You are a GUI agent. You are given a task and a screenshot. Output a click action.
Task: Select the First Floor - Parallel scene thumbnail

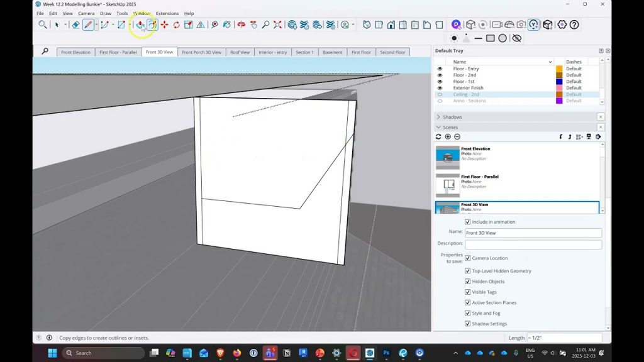(448, 185)
